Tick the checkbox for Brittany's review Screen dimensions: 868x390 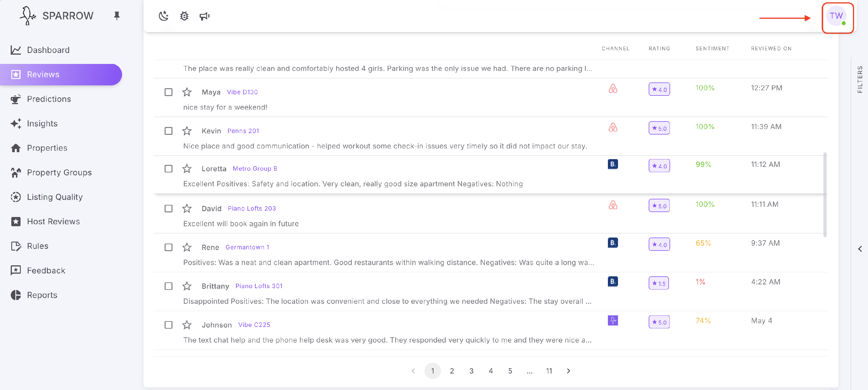click(x=168, y=286)
